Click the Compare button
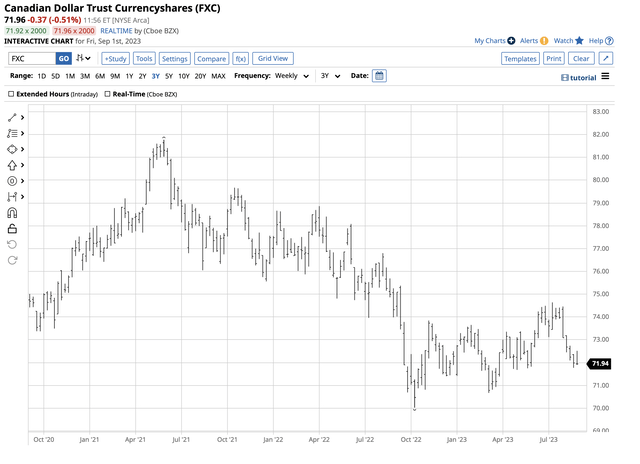This screenshot has width=640, height=464. (x=211, y=58)
